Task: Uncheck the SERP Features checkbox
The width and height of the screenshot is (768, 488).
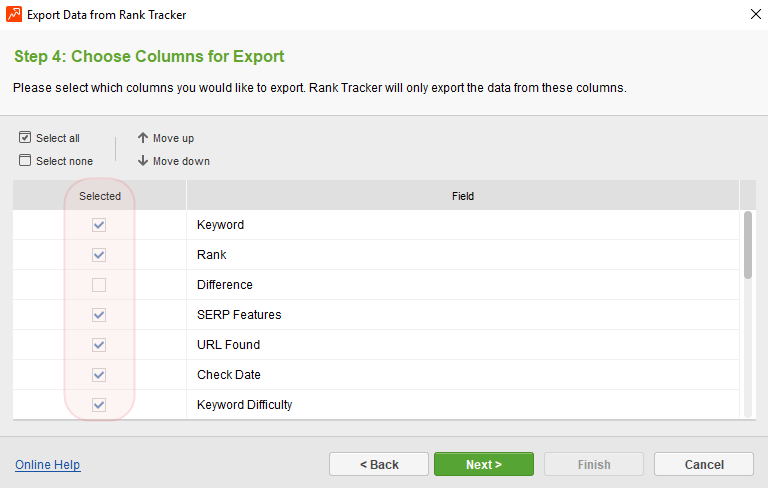Action: point(99,315)
